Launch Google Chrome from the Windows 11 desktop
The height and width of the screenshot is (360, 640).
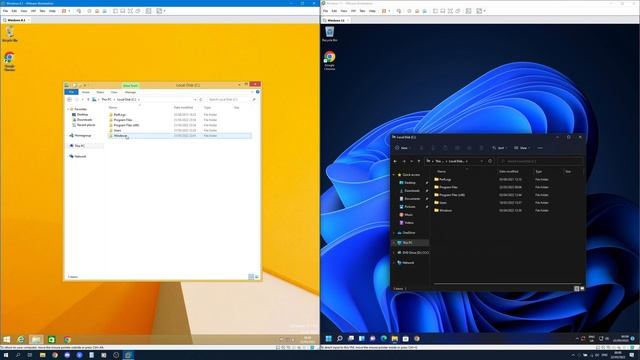click(x=329, y=60)
